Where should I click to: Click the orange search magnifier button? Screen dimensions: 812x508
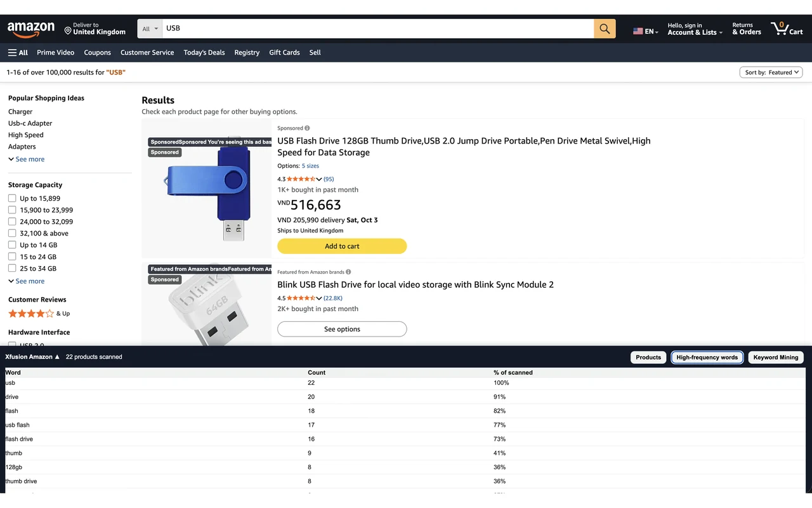[605, 29]
